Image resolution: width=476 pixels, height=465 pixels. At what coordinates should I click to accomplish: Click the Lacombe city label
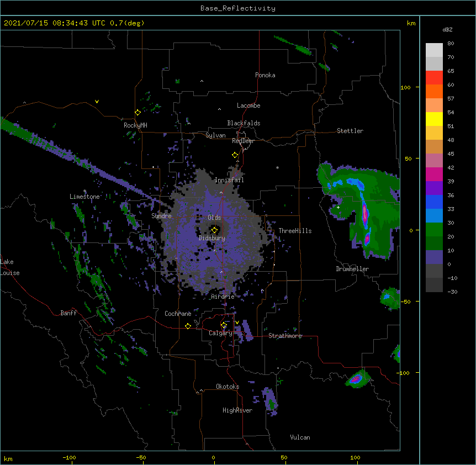click(248, 105)
